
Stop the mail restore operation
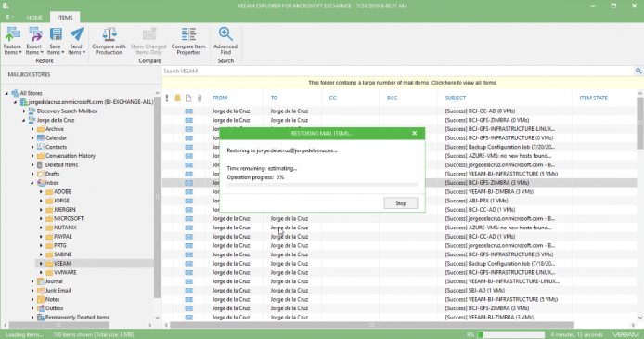(401, 203)
